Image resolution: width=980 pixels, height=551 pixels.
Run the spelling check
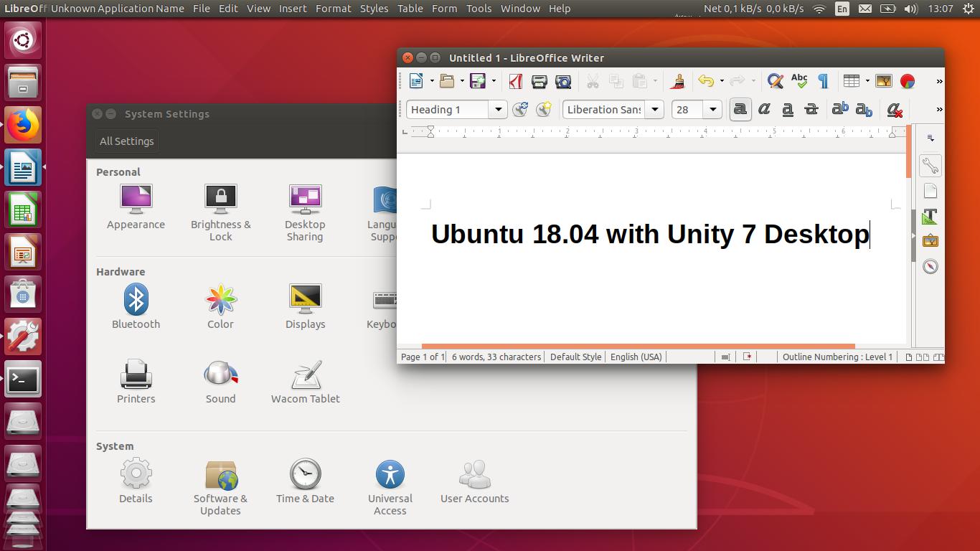pyautogui.click(x=799, y=81)
